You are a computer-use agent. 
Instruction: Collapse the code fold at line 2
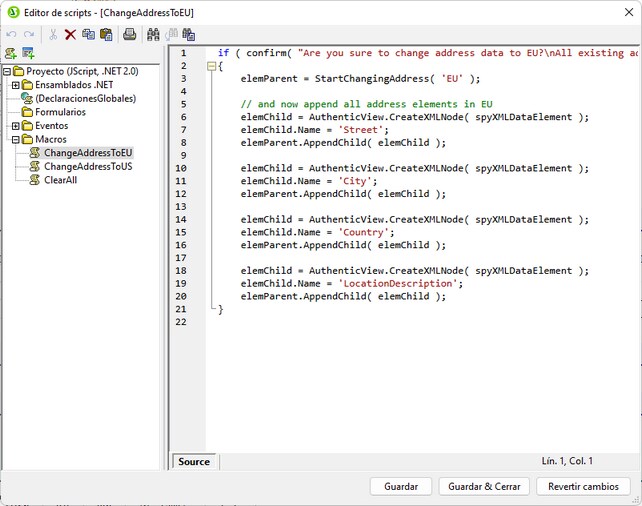[x=211, y=66]
